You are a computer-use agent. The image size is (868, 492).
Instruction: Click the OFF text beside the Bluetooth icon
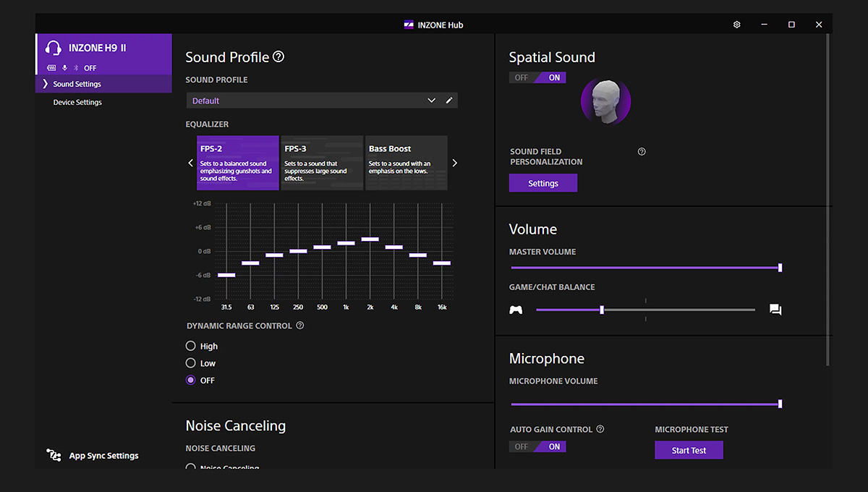90,68
